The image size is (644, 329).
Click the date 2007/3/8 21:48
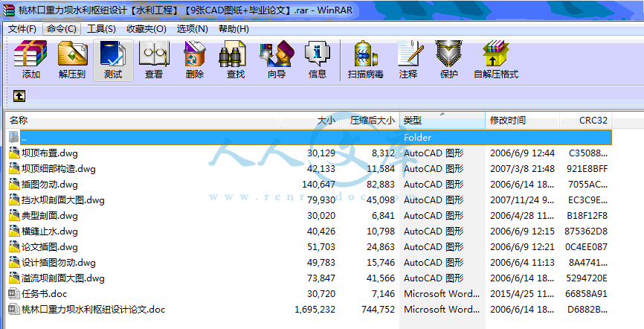[523, 169]
